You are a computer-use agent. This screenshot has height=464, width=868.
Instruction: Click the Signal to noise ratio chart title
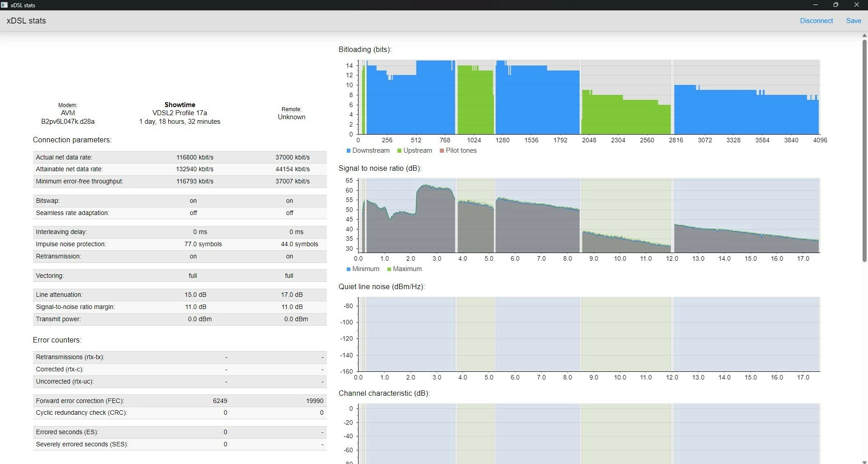[380, 168]
